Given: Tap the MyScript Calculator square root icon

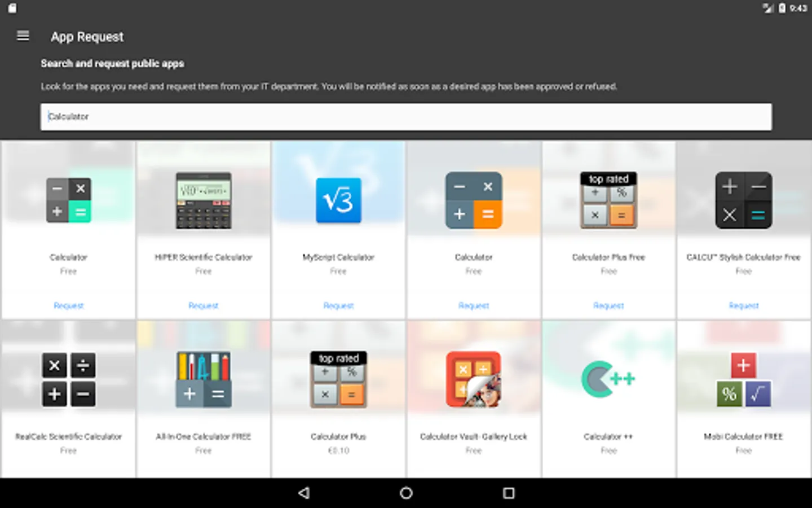Looking at the screenshot, I should coord(338,200).
